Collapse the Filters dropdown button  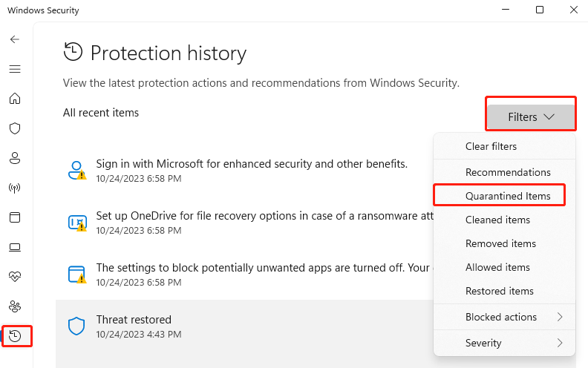(531, 116)
